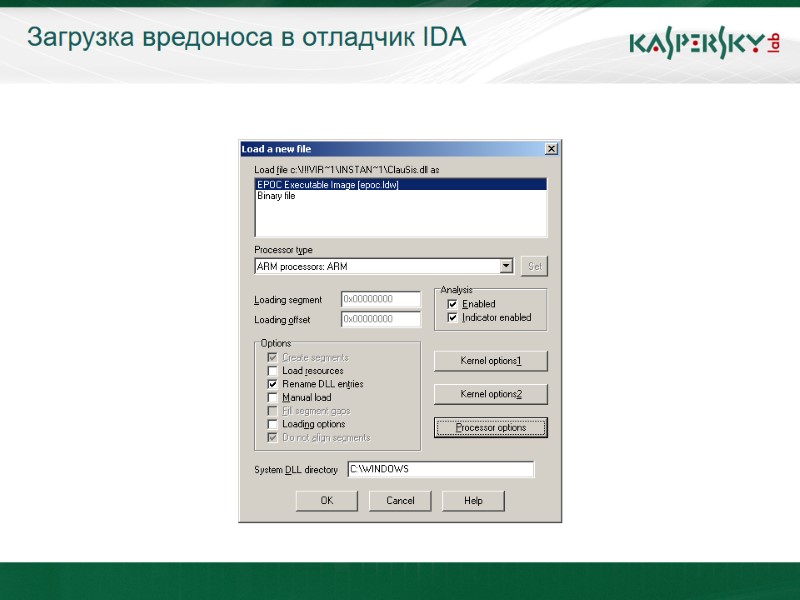Open Kernel options2 settings
This screenshot has width=800, height=600.
(x=490, y=393)
